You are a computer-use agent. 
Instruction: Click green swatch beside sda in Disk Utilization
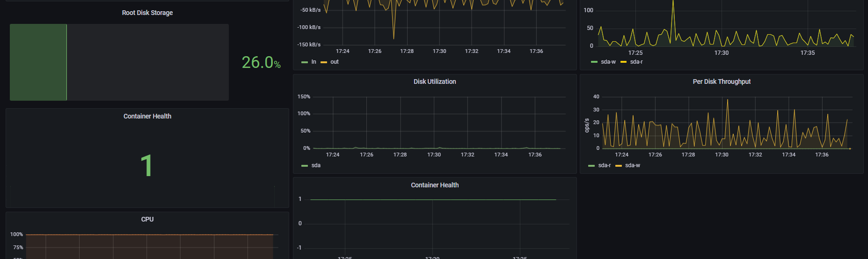[x=305, y=166]
